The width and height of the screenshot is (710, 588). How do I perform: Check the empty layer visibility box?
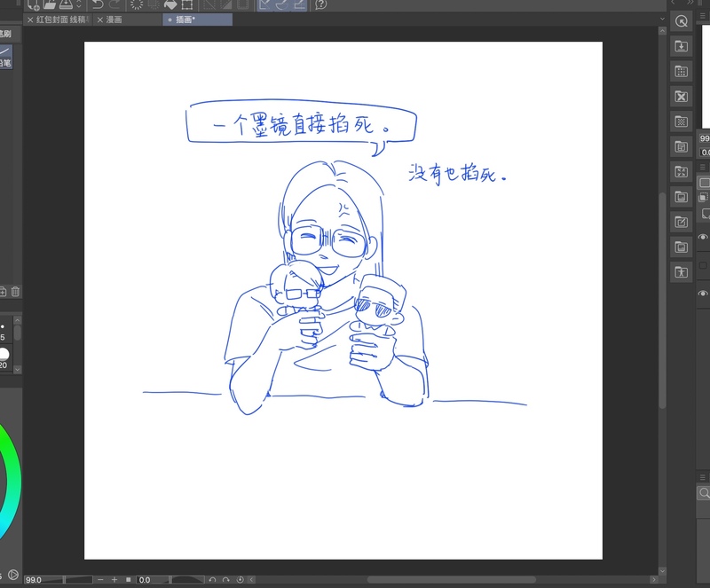point(703,265)
